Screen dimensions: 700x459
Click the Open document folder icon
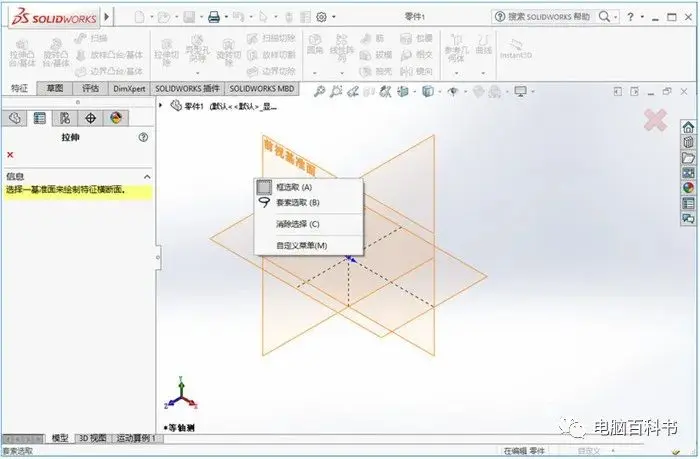164,17
